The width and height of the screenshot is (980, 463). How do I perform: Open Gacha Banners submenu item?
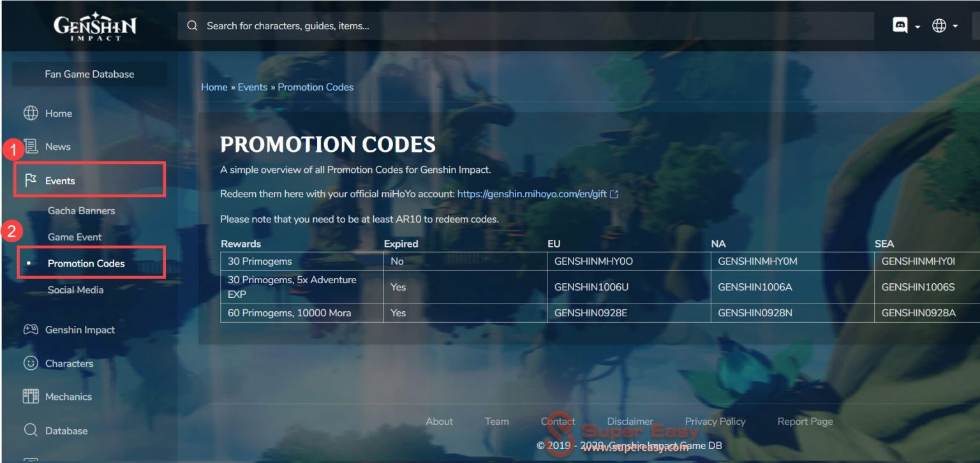(82, 210)
